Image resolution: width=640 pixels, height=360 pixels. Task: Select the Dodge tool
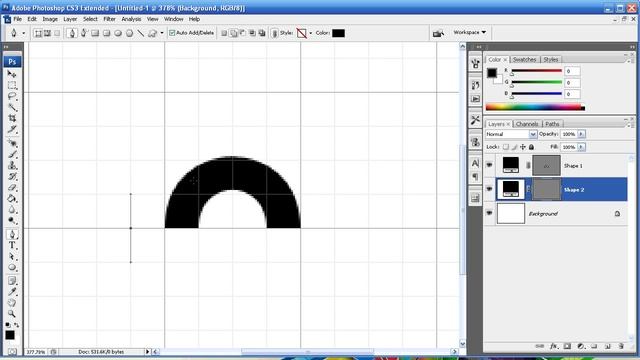[x=12, y=220]
